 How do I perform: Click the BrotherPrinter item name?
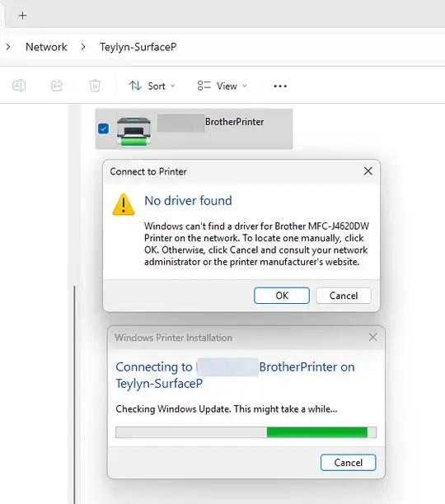[234, 122]
